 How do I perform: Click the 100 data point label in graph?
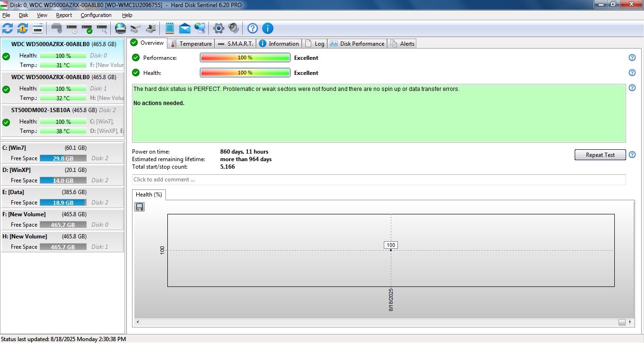(391, 245)
